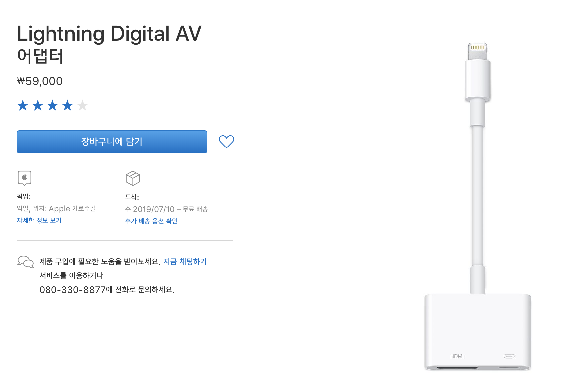574x392 pixels.
Task: Click the 2019/07/10 delivery date text
Action: coord(153,209)
